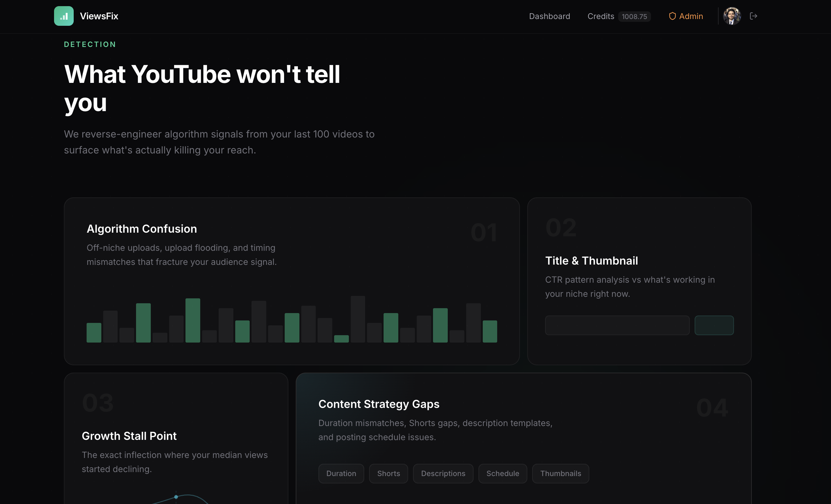The image size is (831, 504).
Task: Select the Descriptions tag chip
Action: (x=443, y=474)
